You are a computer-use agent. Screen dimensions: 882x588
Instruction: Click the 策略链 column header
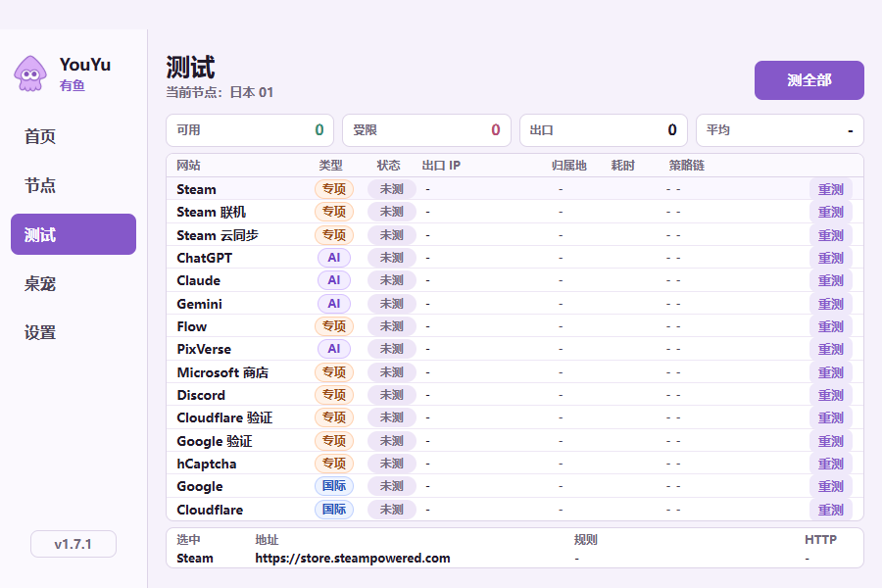tap(687, 166)
